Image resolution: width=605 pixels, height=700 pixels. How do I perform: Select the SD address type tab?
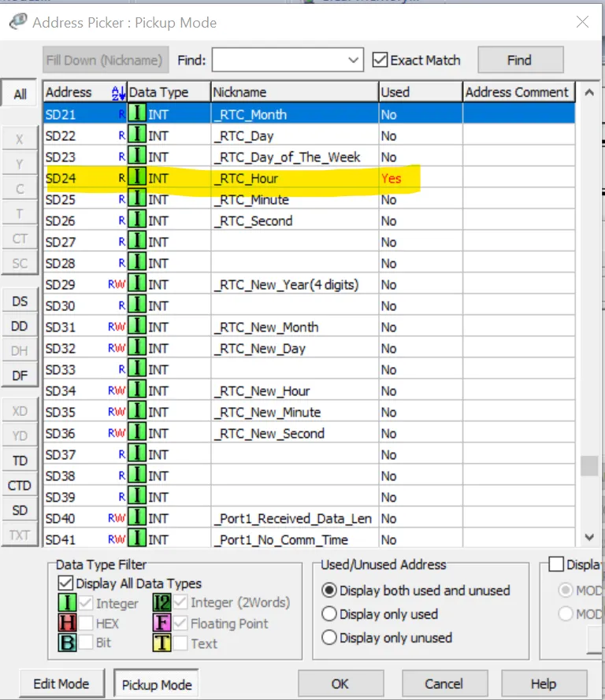coord(20,509)
